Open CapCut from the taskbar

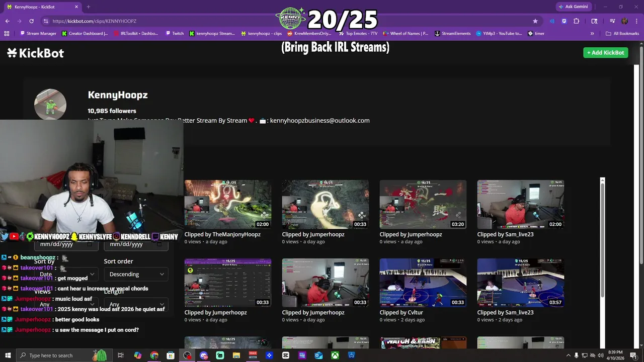click(x=286, y=355)
